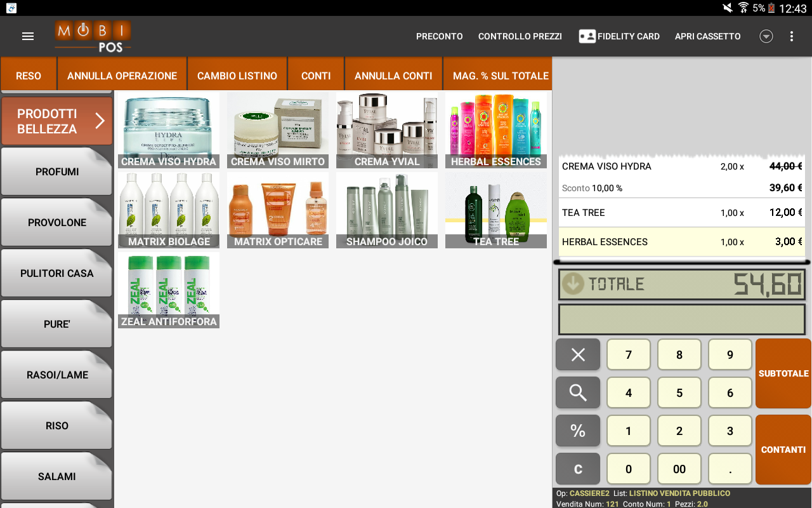Add CREMA VISO MIRTO product
Image resolution: width=812 pixels, height=508 pixels.
[x=278, y=130]
